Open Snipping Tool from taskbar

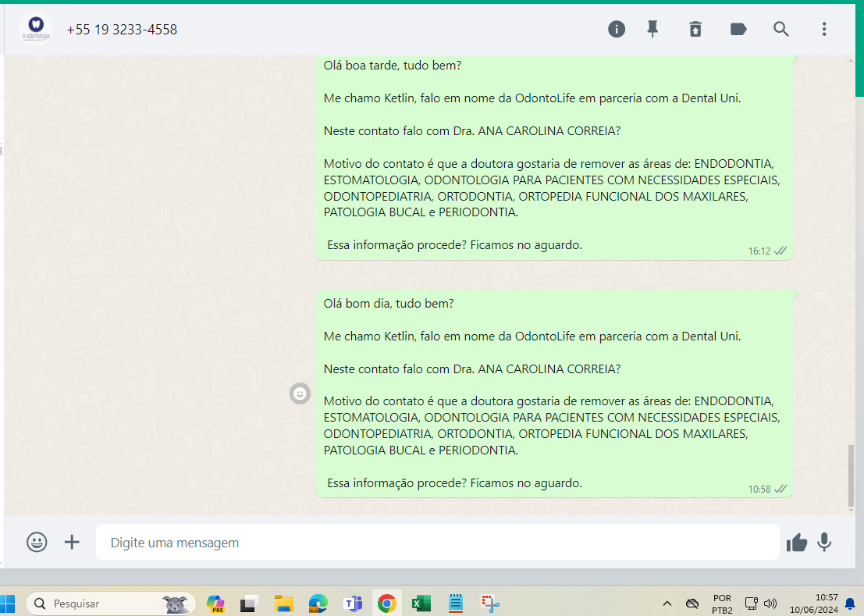(490, 604)
